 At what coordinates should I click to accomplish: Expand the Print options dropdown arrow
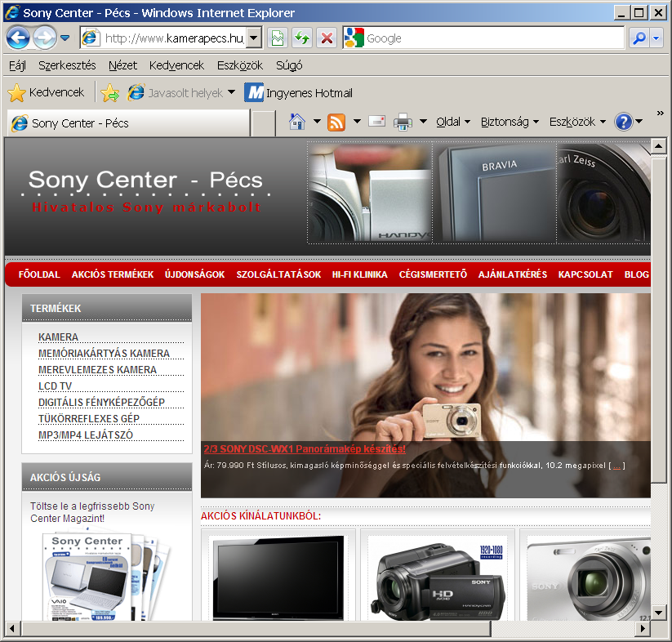point(423,122)
